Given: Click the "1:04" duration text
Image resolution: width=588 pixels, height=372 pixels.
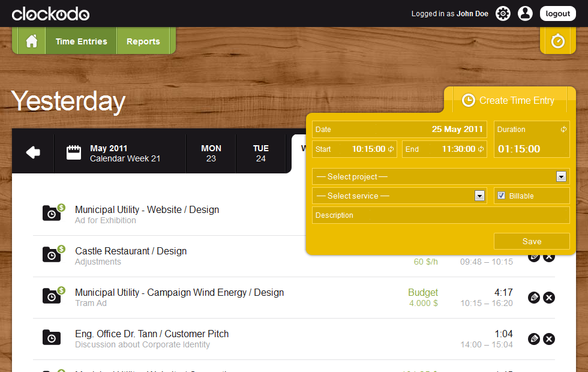Looking at the screenshot, I should click(x=503, y=334).
